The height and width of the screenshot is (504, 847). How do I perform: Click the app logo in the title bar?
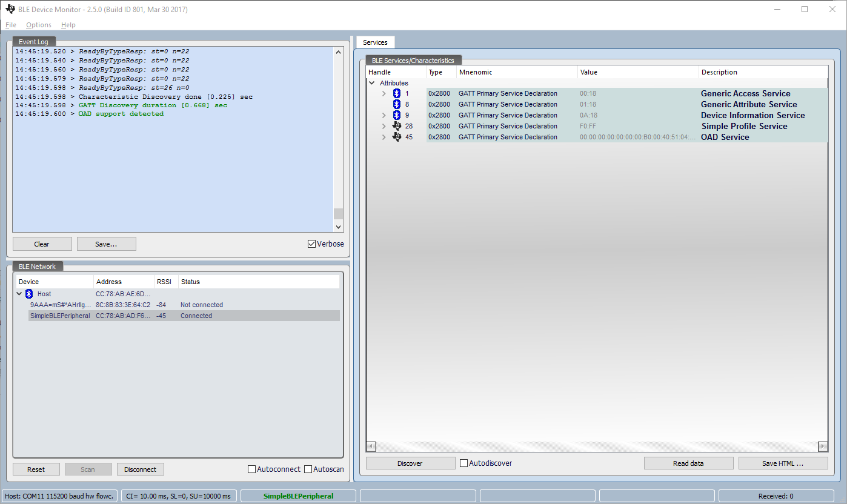click(10, 9)
